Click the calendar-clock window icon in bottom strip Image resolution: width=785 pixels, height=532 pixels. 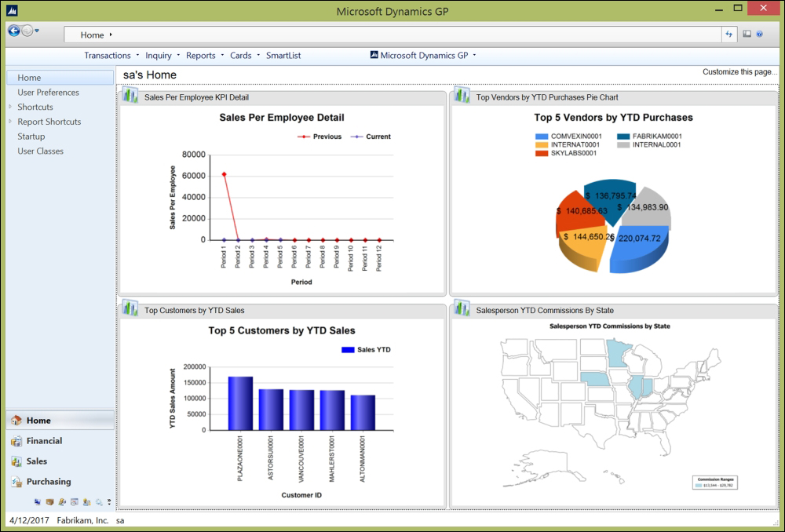point(75,502)
